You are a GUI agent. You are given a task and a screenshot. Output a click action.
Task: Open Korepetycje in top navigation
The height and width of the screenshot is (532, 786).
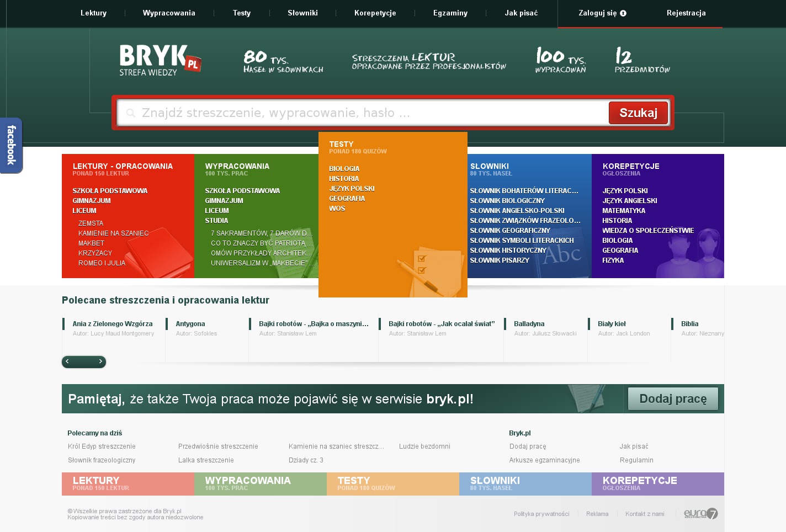click(375, 13)
